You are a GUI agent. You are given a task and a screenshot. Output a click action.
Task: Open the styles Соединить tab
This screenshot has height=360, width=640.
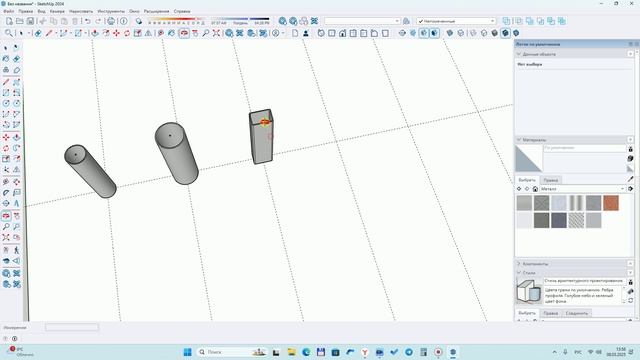[577, 313]
